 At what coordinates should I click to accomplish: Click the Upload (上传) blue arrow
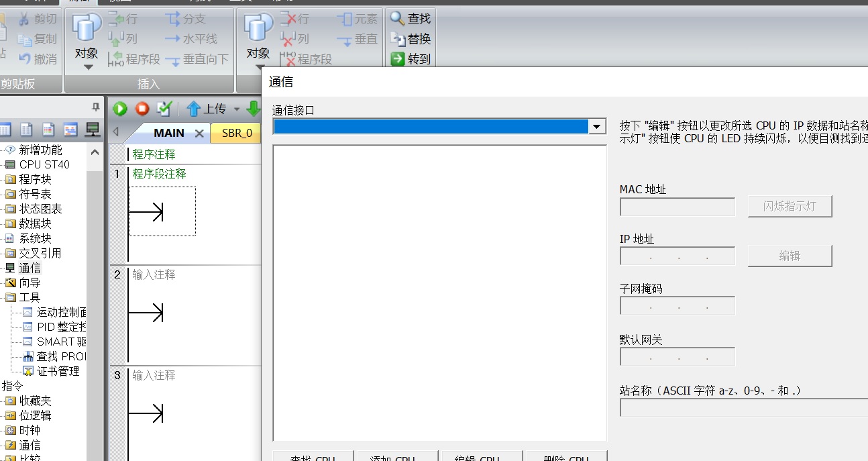pyautogui.click(x=194, y=109)
